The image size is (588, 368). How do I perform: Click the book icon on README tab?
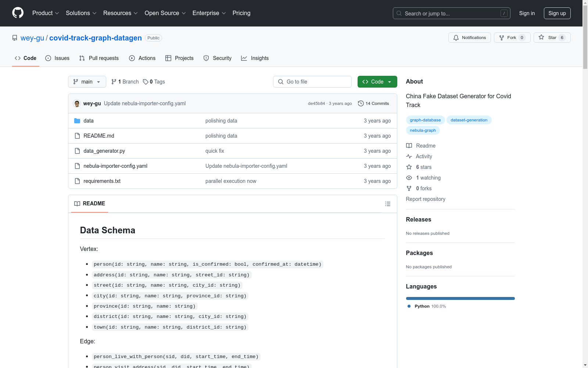77,204
